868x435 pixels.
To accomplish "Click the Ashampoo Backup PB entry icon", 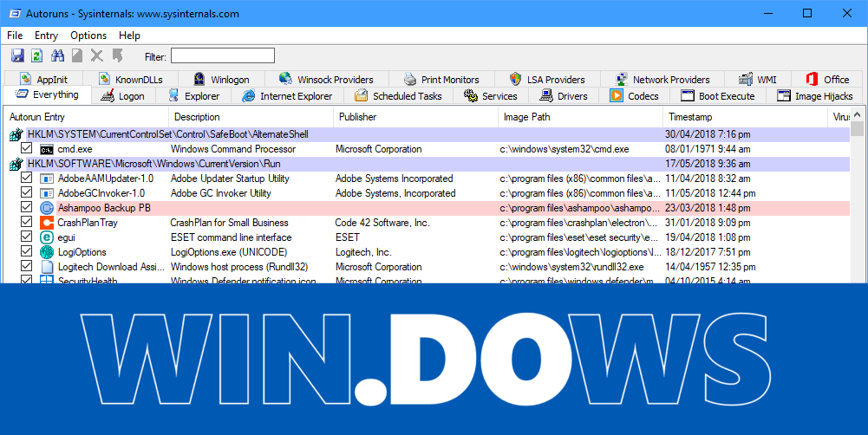I will click(x=47, y=208).
